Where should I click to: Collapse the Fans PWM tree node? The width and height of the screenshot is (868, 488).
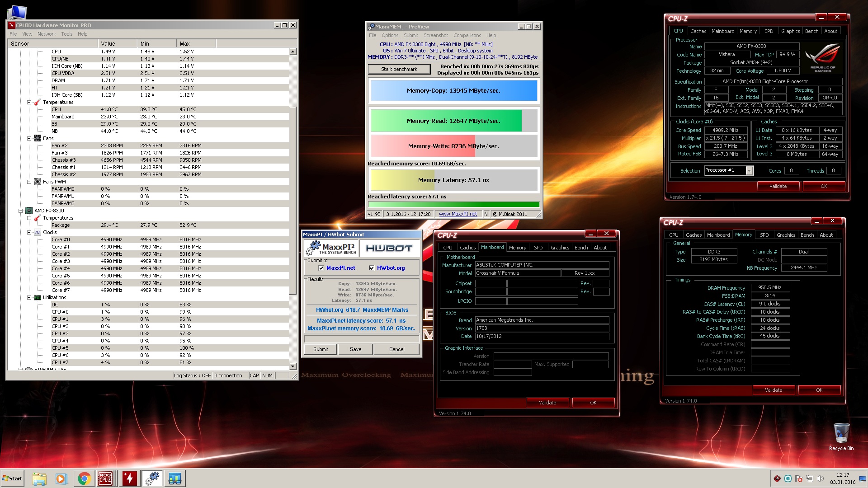click(x=29, y=182)
